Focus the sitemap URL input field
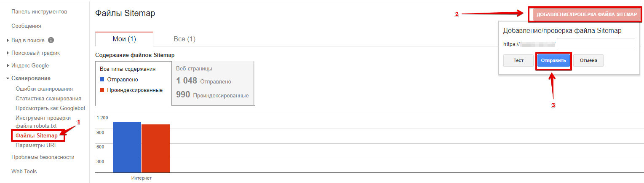This screenshot has width=644, height=183. [x=596, y=44]
